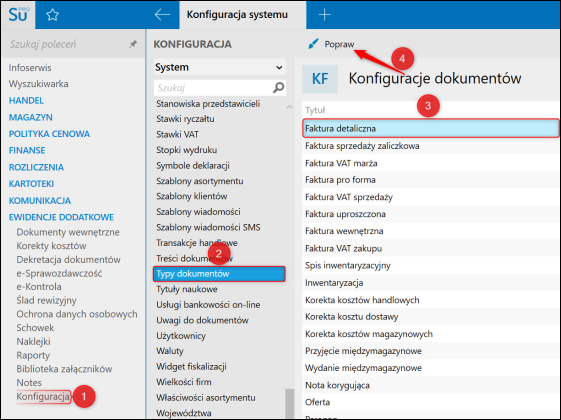Open e-Sprawozdawczość
The width and height of the screenshot is (561, 420).
(59, 273)
